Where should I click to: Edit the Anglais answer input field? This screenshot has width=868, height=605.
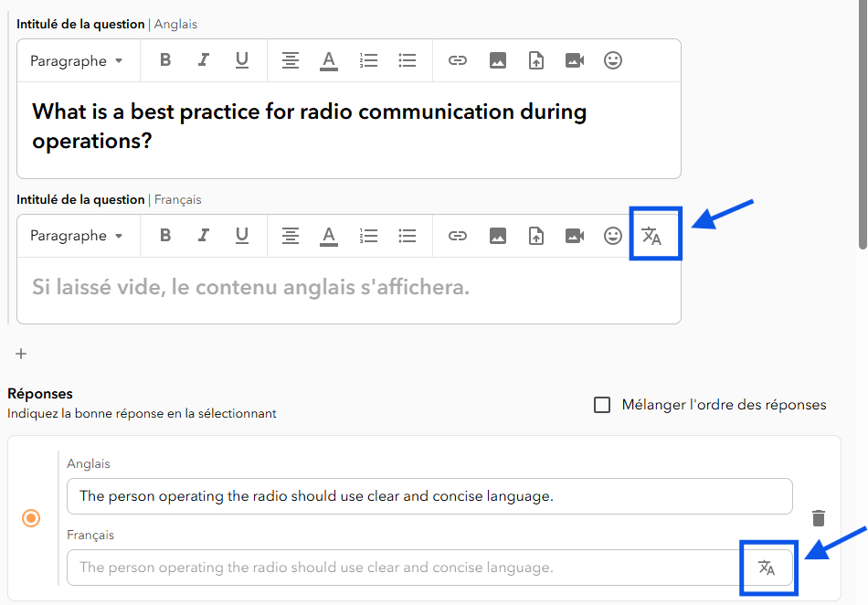tap(429, 496)
